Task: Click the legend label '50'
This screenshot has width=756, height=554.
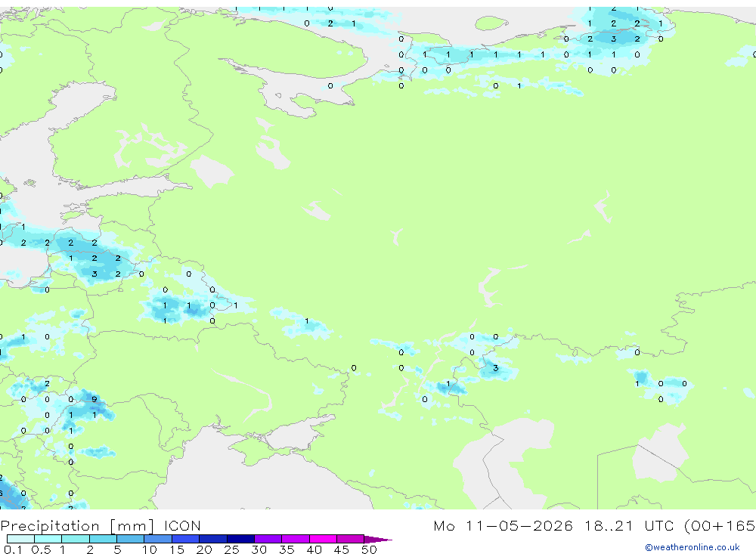Action: pos(369,549)
